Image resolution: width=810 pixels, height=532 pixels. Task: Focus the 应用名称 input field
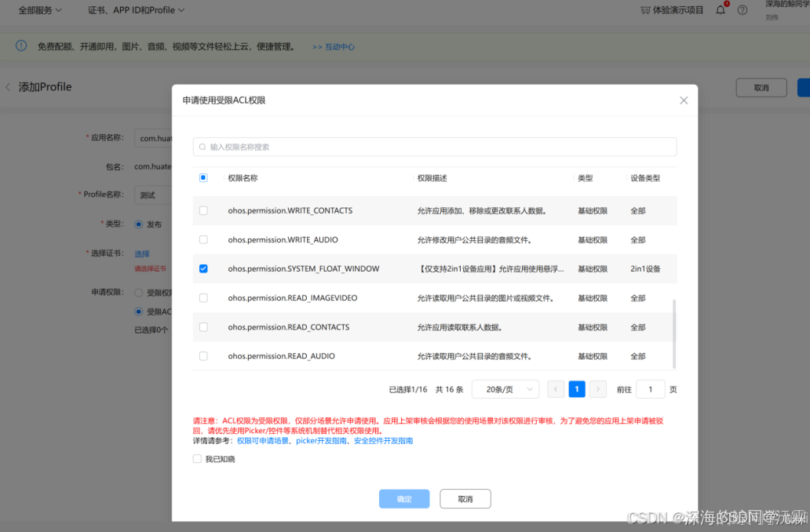click(x=153, y=138)
